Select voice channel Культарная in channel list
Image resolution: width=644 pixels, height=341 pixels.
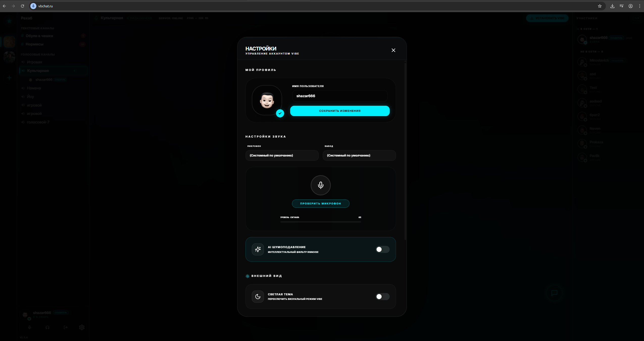(x=53, y=71)
